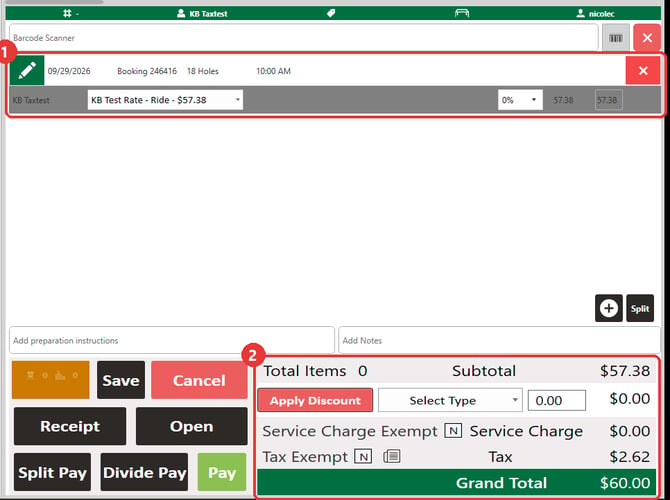670x500 pixels.
Task: Click the Apply Discount button
Action: coord(315,400)
